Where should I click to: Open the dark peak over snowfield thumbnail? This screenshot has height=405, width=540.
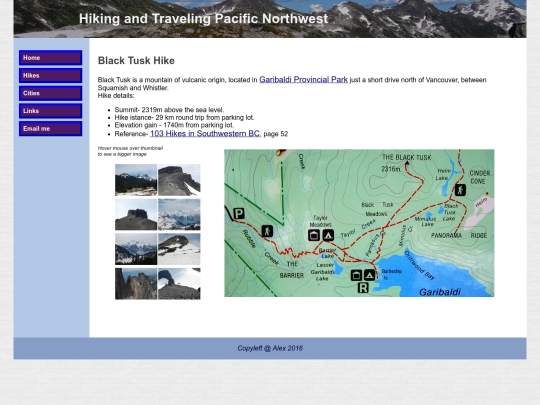point(179,249)
